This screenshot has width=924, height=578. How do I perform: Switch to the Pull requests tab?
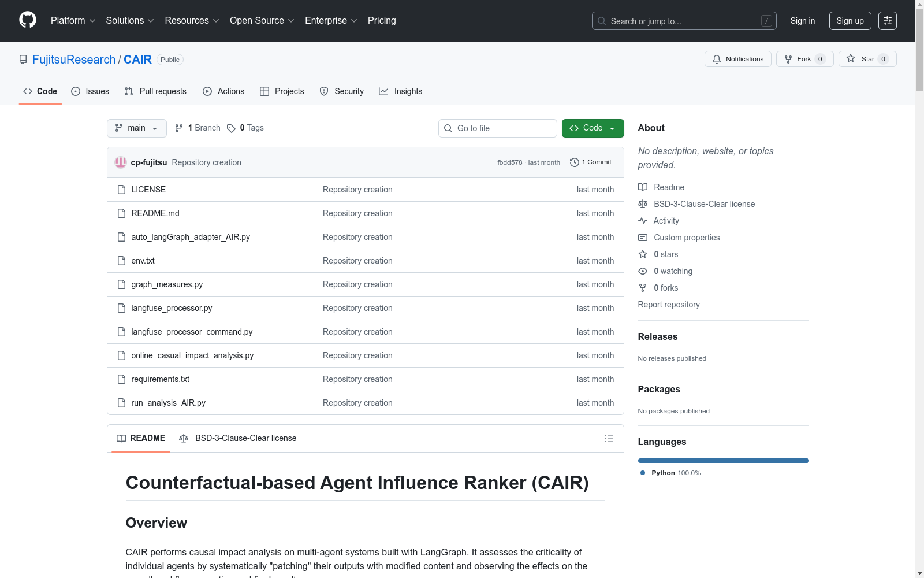[x=155, y=91]
